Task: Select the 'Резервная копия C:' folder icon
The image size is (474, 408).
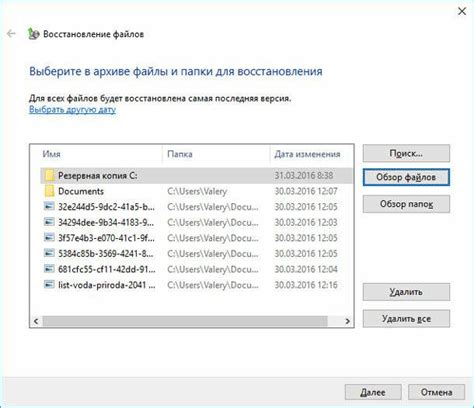Action: pos(49,175)
